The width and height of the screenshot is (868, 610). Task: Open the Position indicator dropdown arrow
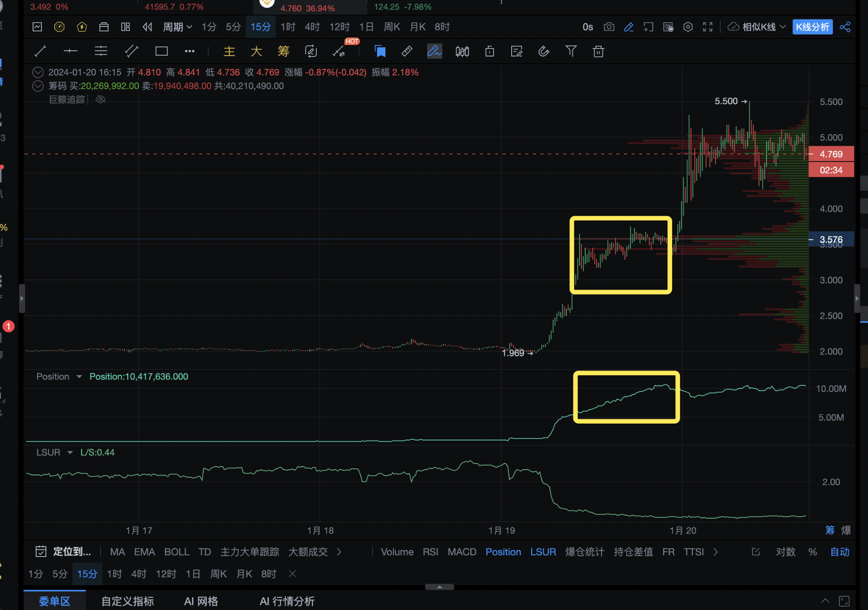(x=79, y=377)
